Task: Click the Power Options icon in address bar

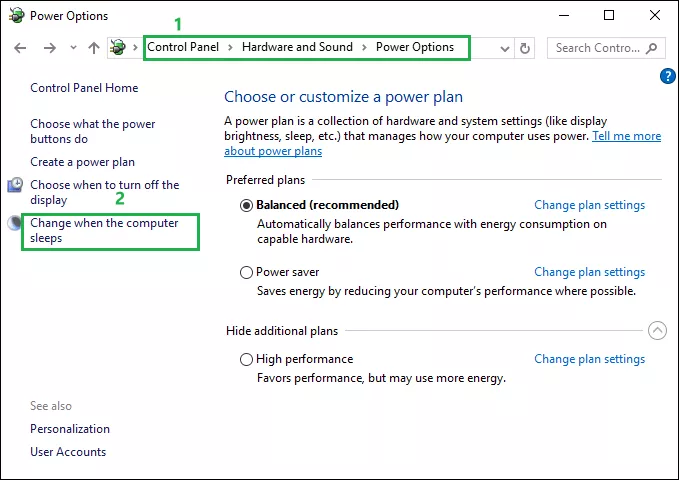Action: [x=117, y=47]
